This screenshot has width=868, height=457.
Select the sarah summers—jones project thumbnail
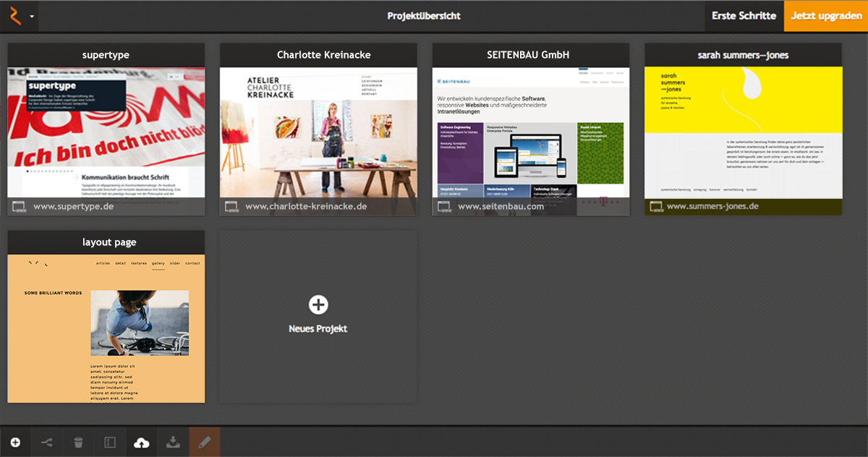coord(743,132)
